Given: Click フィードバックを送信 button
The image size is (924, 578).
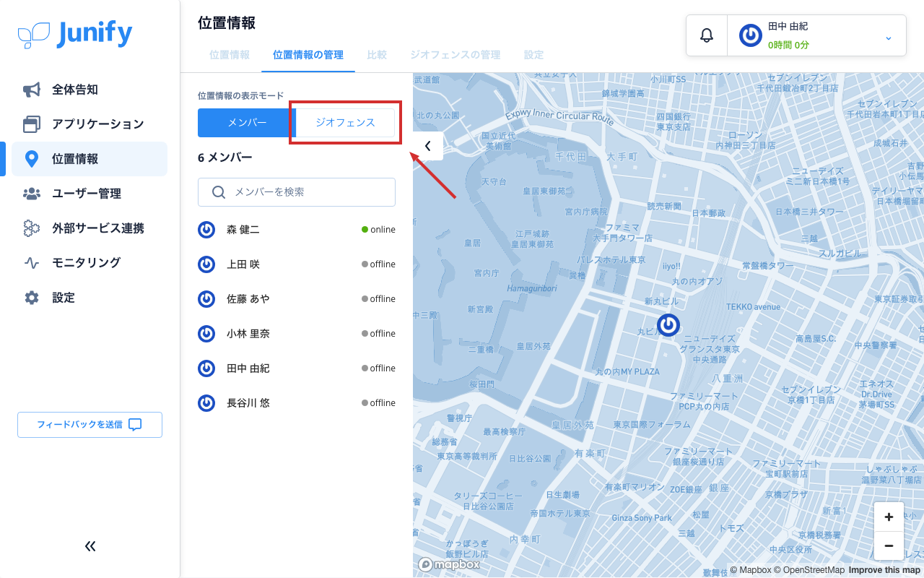Looking at the screenshot, I should coord(90,425).
